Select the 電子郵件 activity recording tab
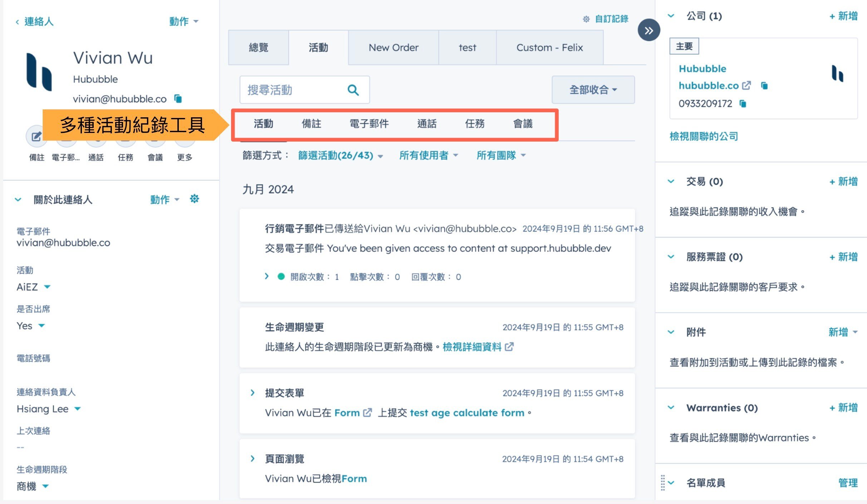Viewport: 867px width, 504px height. click(369, 124)
